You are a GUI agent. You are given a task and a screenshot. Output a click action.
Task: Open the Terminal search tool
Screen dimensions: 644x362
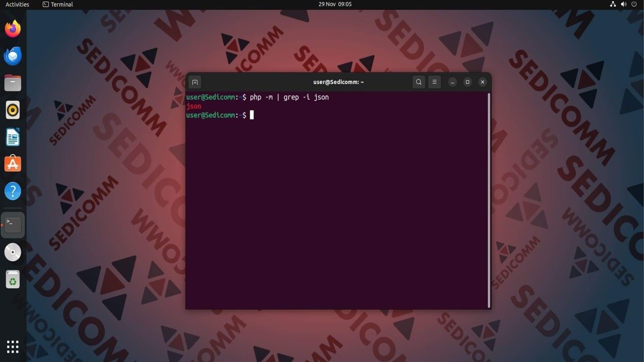point(419,82)
